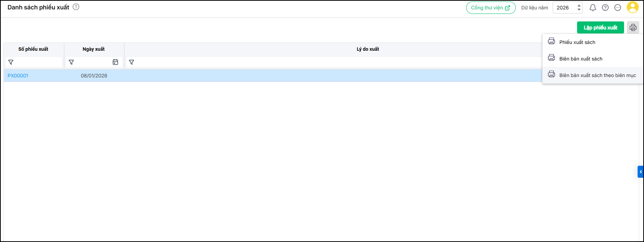The height and width of the screenshot is (242, 644).
Task: Click the Lập phiếu xuất button
Action: (600, 27)
